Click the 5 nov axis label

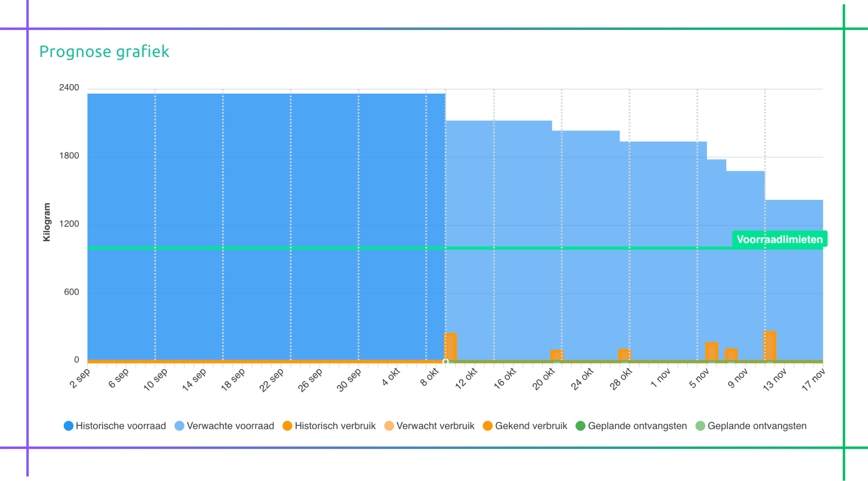pyautogui.click(x=699, y=378)
